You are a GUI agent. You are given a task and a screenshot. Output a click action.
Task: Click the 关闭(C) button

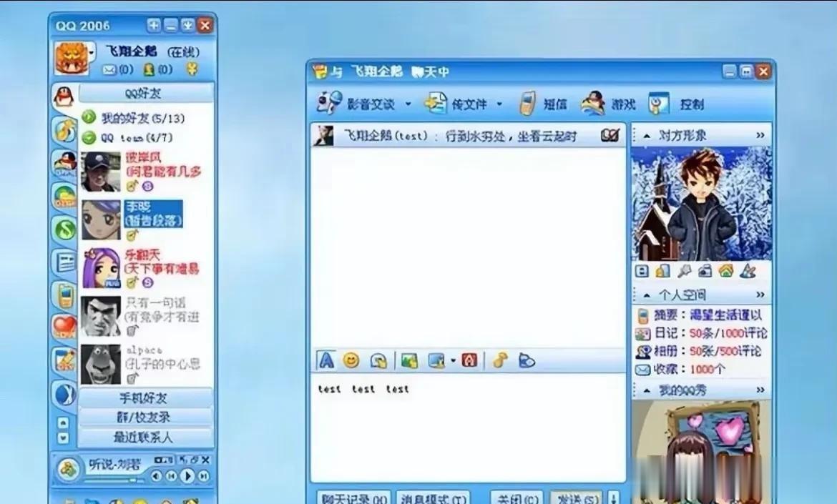(517, 498)
